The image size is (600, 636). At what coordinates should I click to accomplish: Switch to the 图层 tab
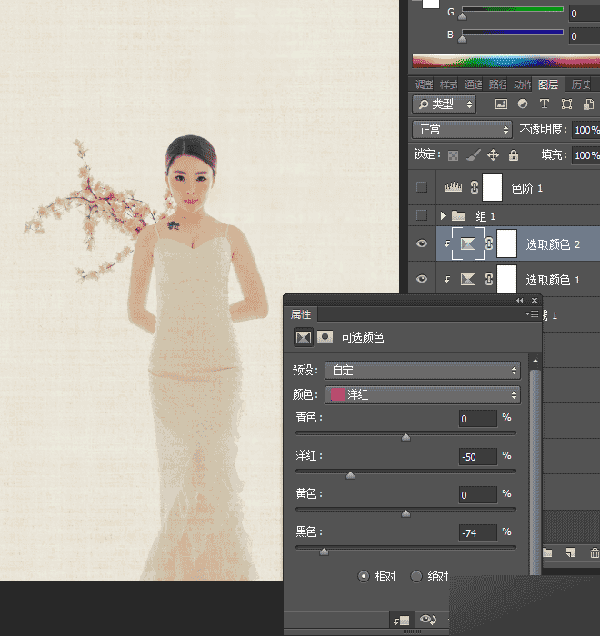548,85
